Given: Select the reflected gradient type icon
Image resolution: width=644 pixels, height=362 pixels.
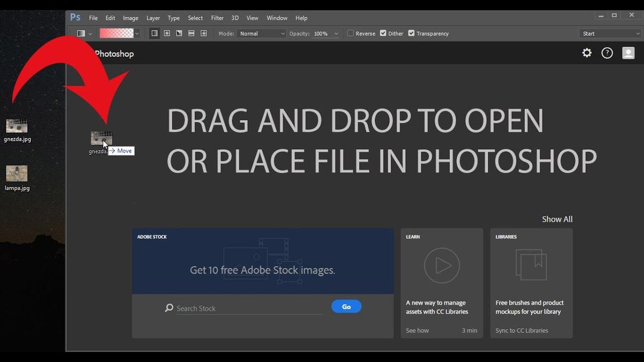Looking at the screenshot, I should [191, 34].
